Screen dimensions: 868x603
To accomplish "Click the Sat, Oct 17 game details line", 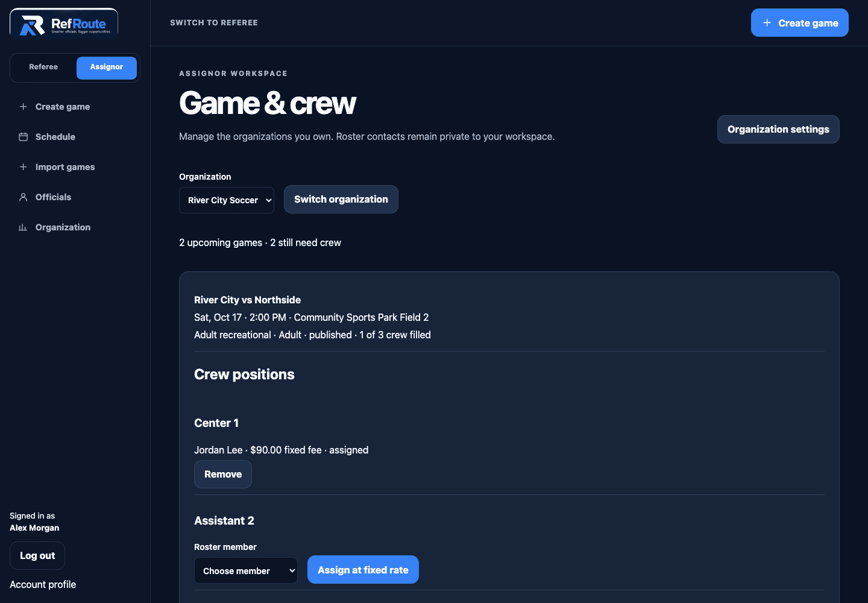I will pyautogui.click(x=312, y=317).
